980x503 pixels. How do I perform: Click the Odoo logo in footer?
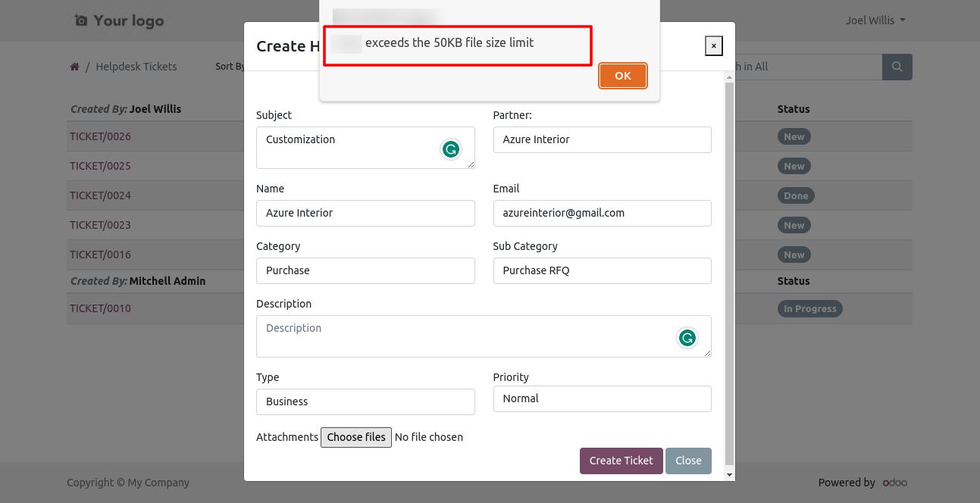tap(895, 483)
